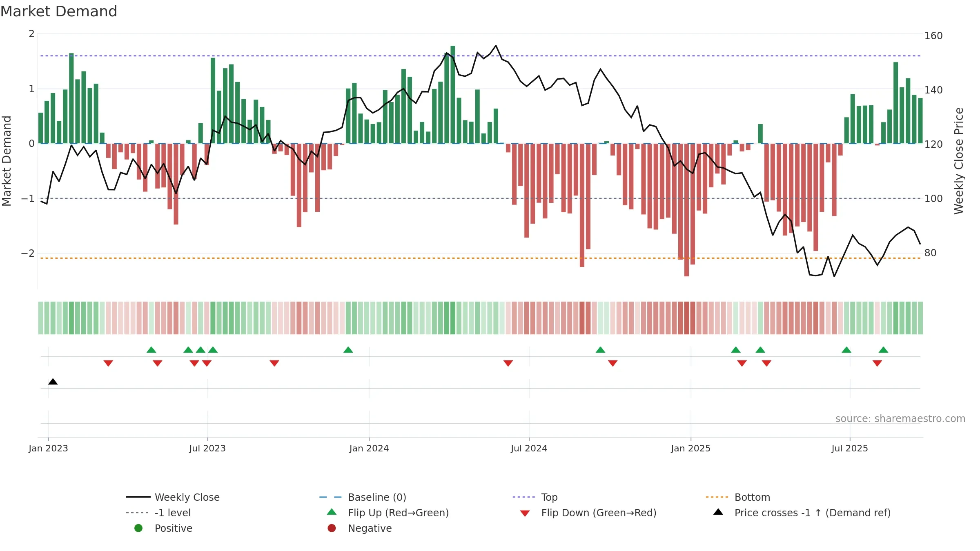
Task: Click the first green heatmap cell on the left
Action: [x=40, y=318]
